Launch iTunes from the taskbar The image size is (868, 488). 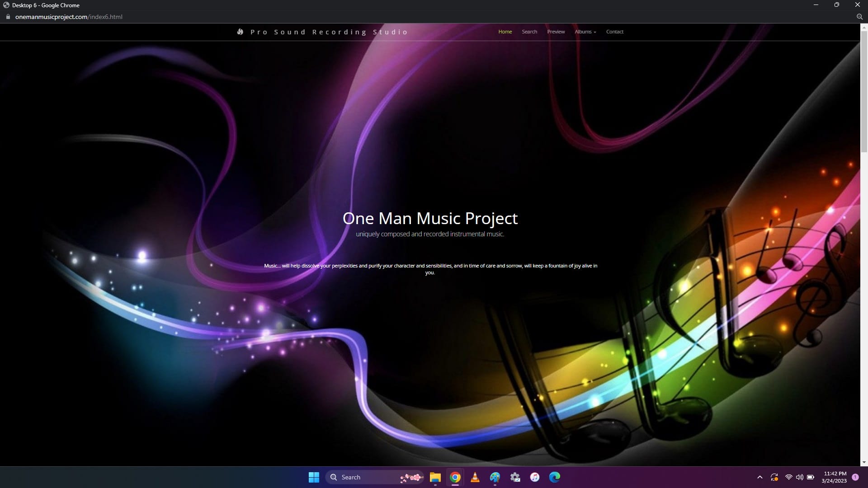534,477
